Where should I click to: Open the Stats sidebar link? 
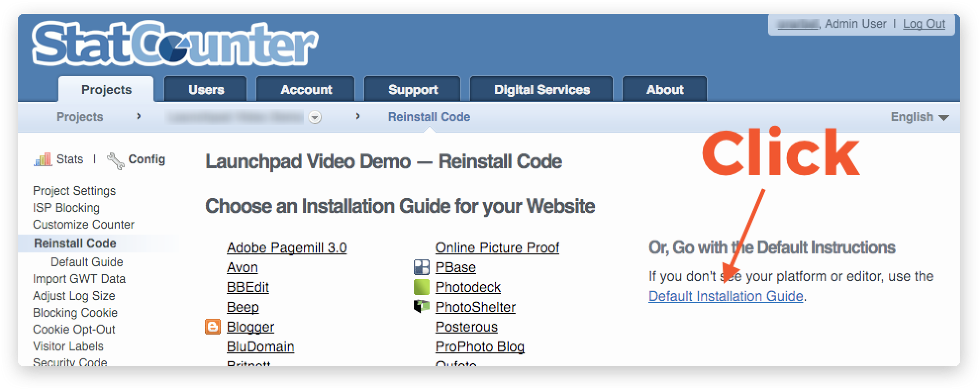pyautogui.click(x=70, y=159)
